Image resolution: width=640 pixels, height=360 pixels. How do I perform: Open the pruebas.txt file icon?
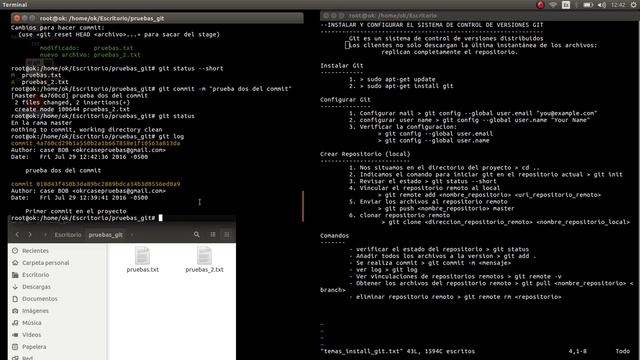point(142,256)
